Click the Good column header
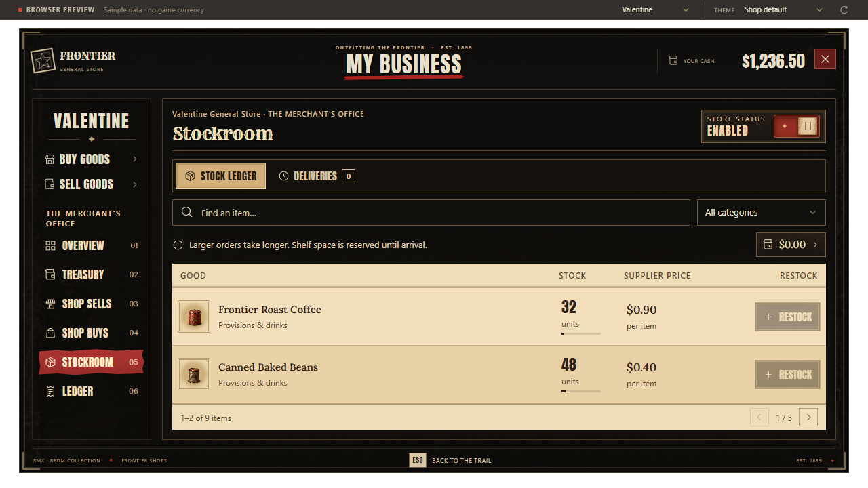This screenshot has width=868, height=488. pyautogui.click(x=193, y=276)
